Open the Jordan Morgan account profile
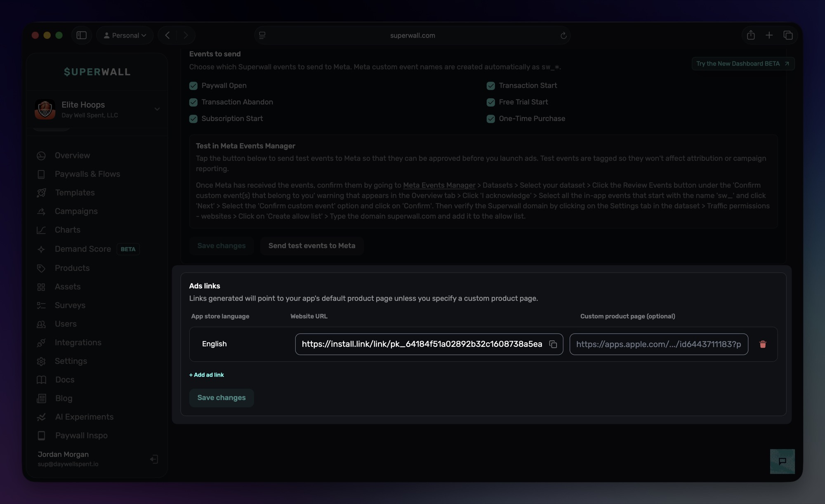825x504 pixels. click(x=68, y=459)
